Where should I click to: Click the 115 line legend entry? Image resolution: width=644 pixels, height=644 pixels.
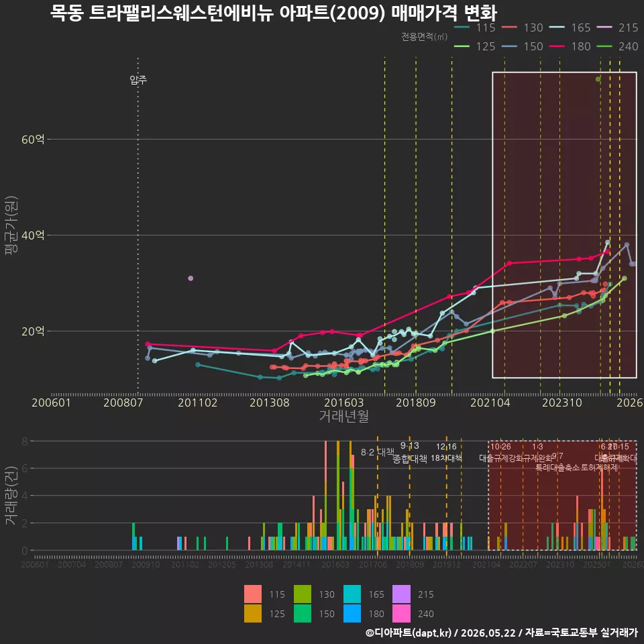point(475,28)
